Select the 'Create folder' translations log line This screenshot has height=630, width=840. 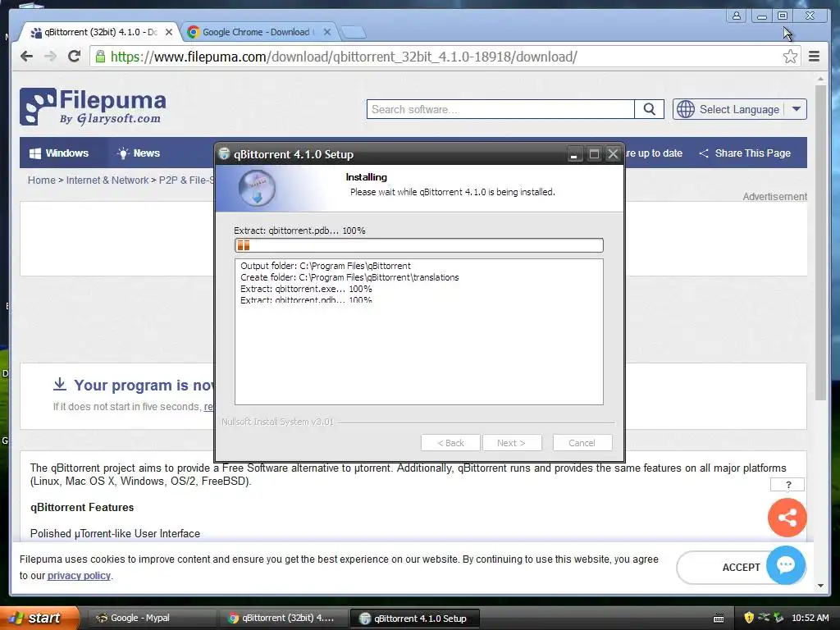[x=349, y=277]
